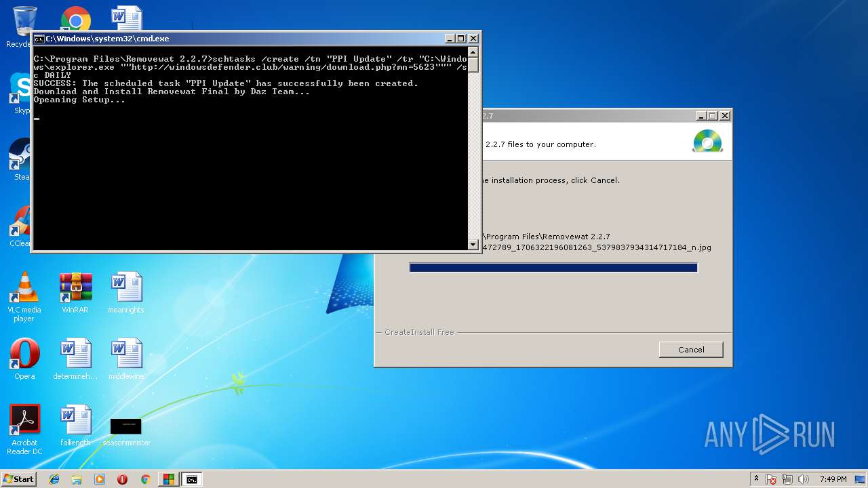Open Chrome from the taskbar
868x488 pixels.
145,479
